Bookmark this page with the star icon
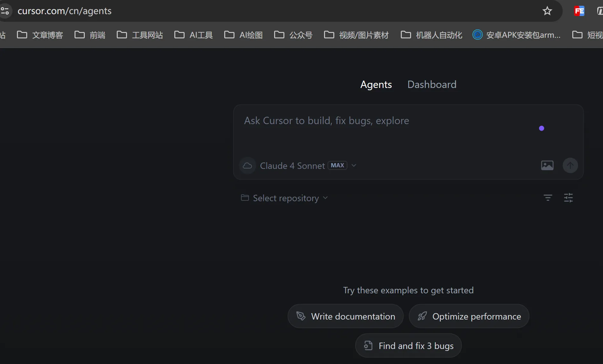 (547, 11)
